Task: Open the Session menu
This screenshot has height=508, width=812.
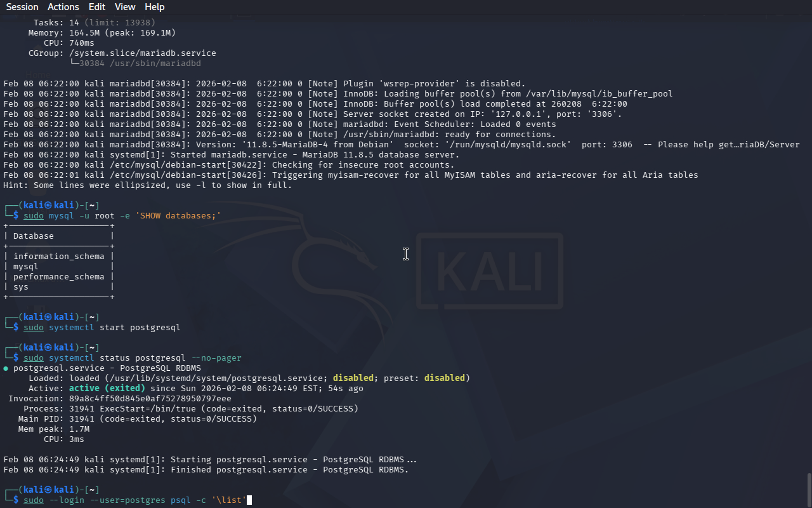Action: (x=22, y=7)
